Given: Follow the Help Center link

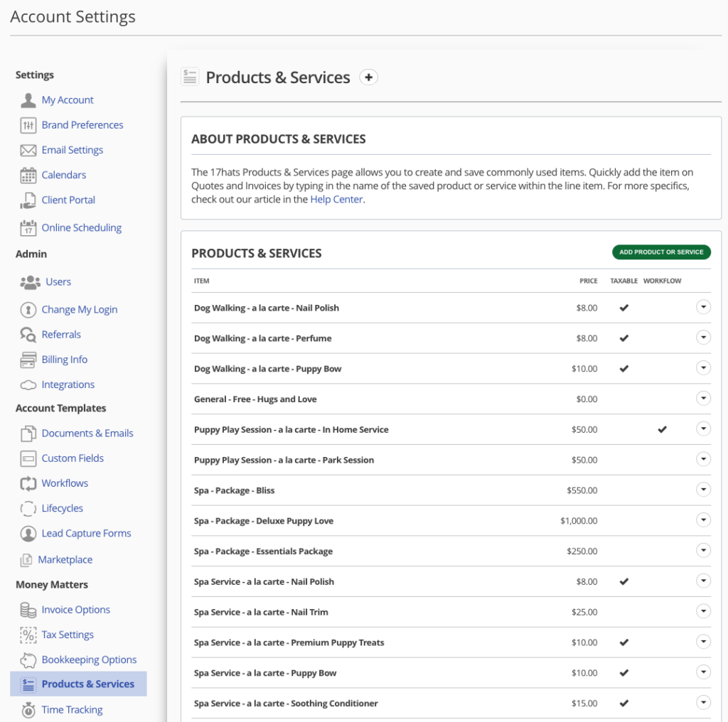Looking at the screenshot, I should point(336,200).
